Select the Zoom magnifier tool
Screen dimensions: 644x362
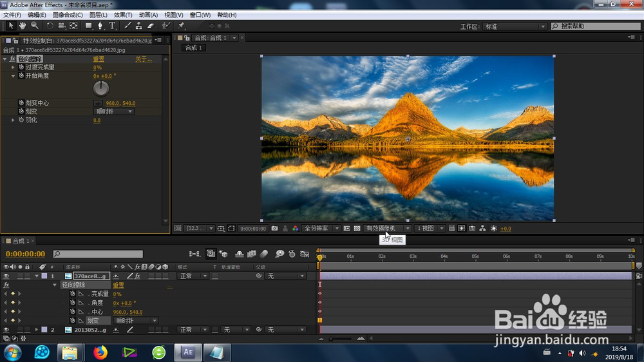pos(35,26)
